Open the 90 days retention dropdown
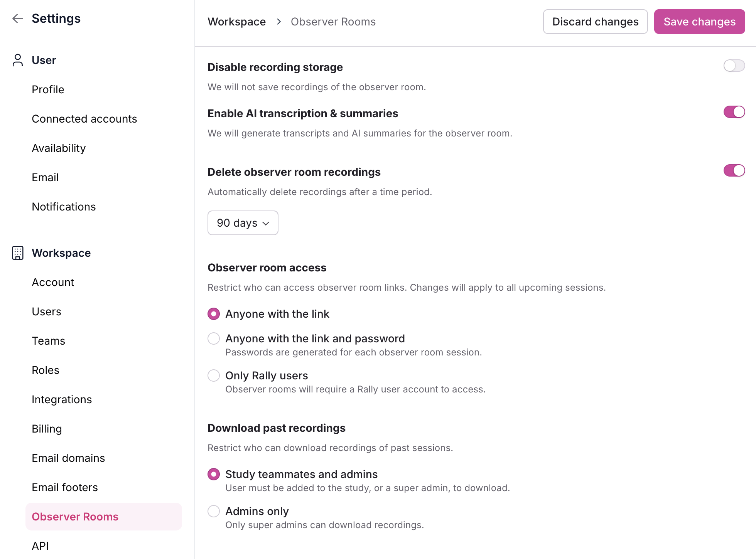756x559 pixels. click(243, 223)
